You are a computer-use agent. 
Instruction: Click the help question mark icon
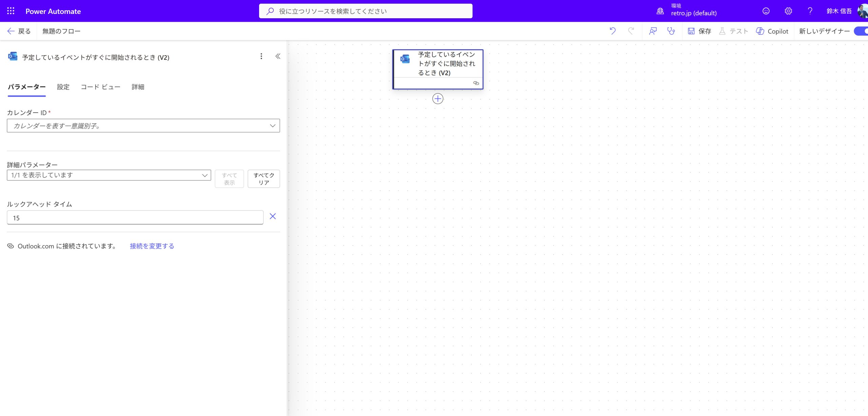pos(810,11)
